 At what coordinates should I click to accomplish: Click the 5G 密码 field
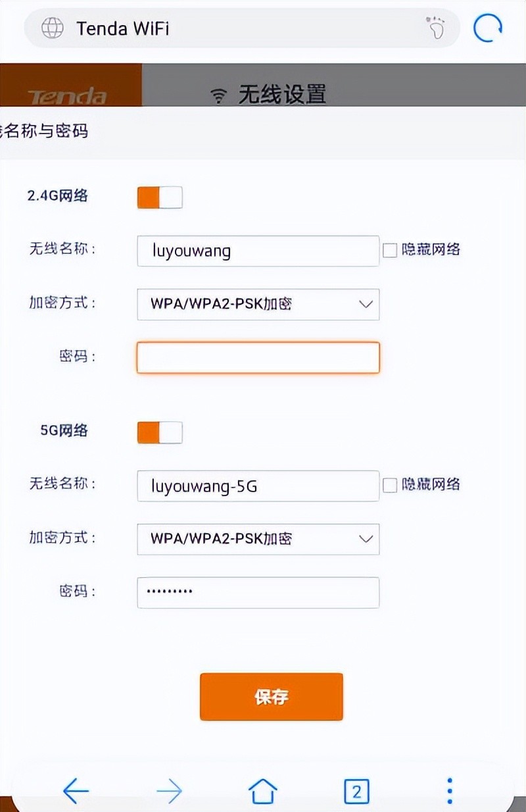[x=258, y=592]
